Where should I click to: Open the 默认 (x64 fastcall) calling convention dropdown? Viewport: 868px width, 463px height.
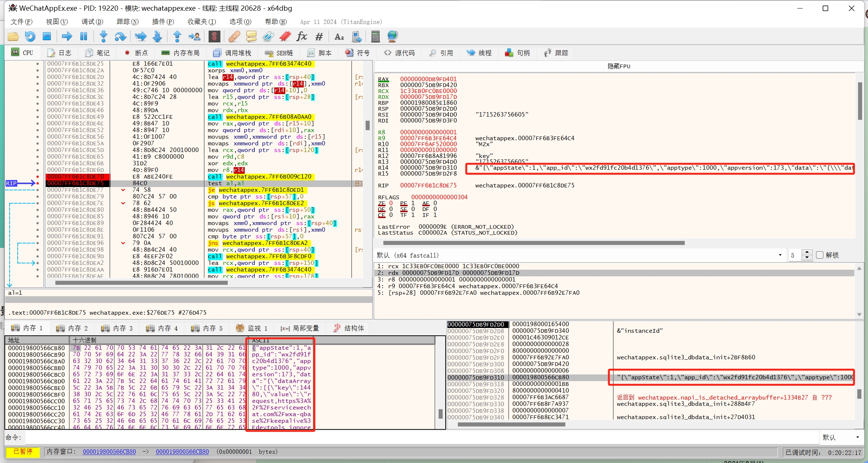click(580, 255)
